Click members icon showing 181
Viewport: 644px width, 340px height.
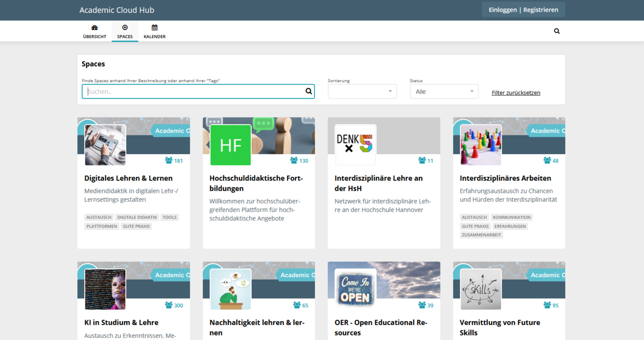(169, 161)
